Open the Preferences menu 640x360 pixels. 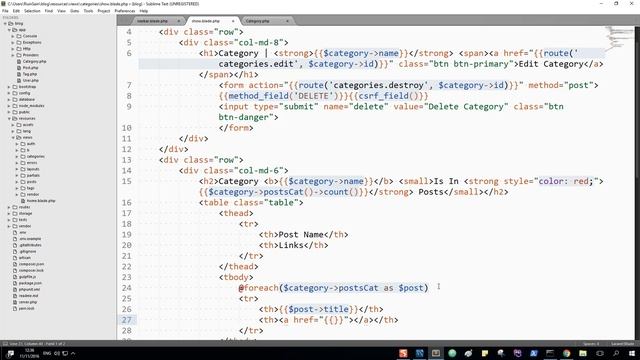pos(125,11)
